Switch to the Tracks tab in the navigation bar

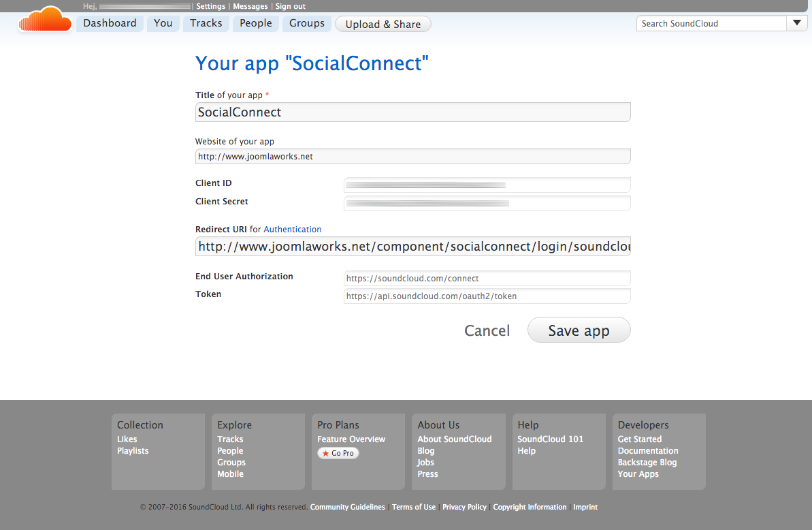(x=206, y=23)
